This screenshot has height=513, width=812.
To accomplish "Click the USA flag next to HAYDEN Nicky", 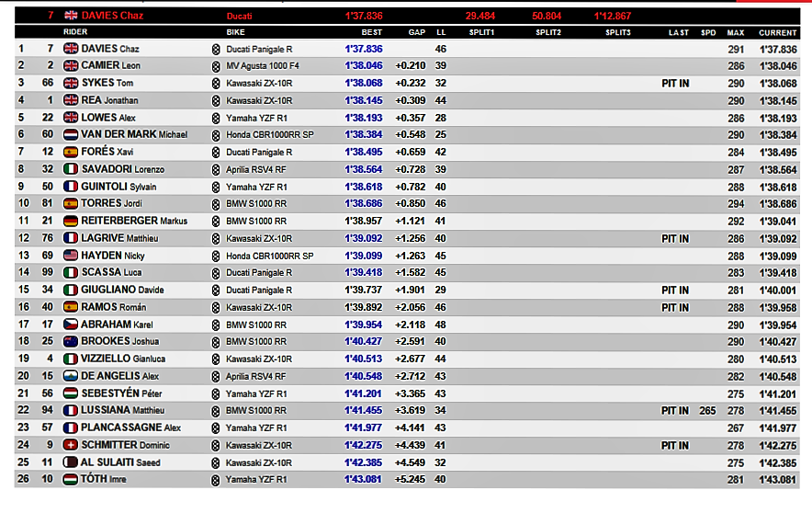I will point(71,256).
